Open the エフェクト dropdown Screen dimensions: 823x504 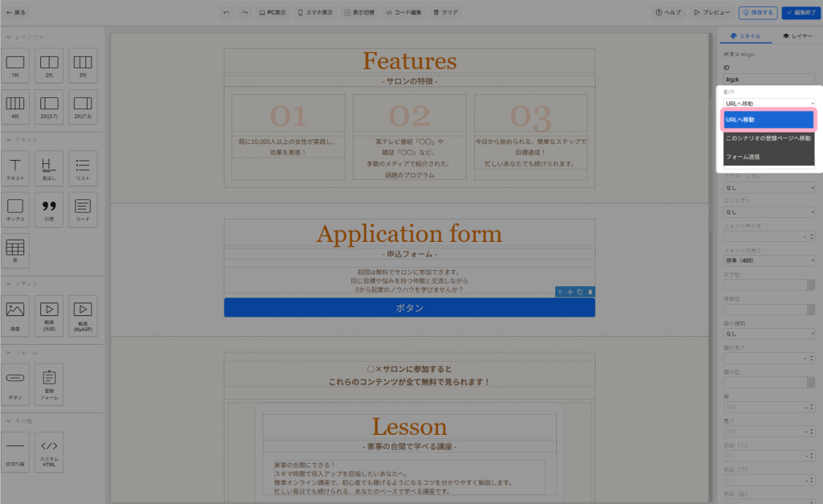pos(769,212)
